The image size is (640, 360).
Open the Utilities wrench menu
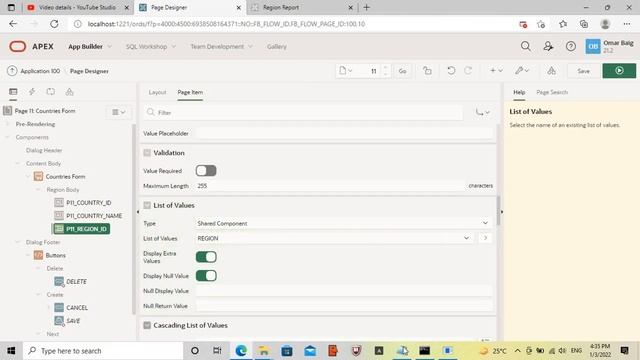[x=522, y=71]
